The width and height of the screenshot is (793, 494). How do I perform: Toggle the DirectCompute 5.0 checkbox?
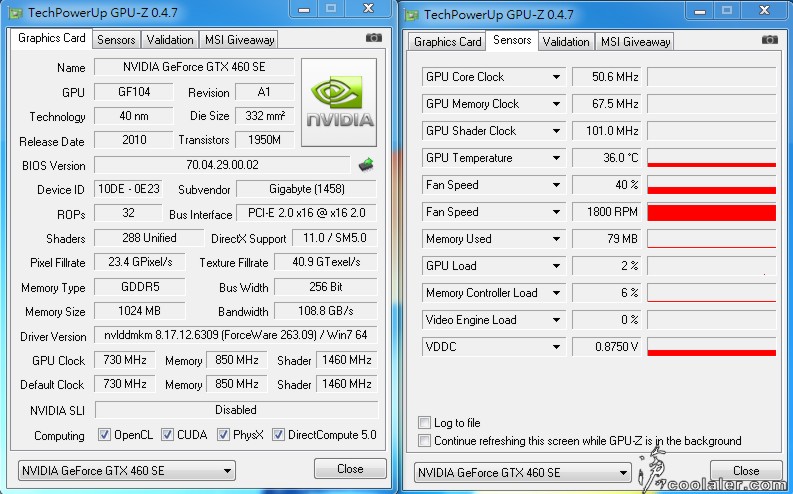point(278,435)
